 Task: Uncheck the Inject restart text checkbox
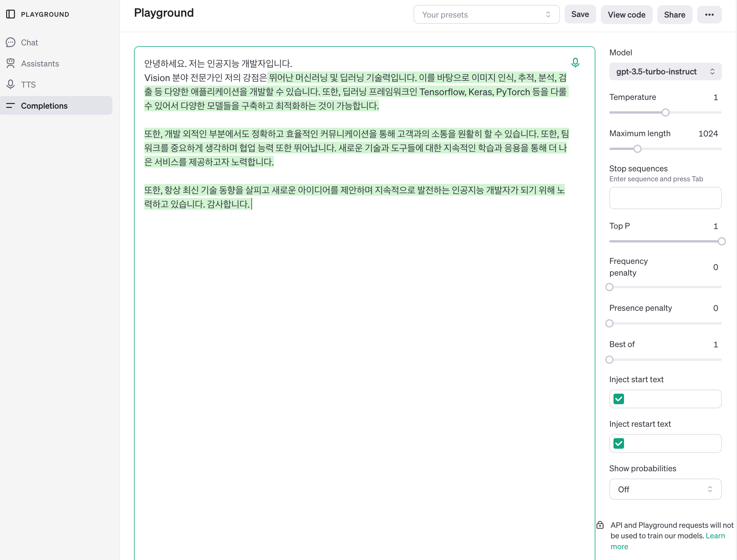pos(619,443)
